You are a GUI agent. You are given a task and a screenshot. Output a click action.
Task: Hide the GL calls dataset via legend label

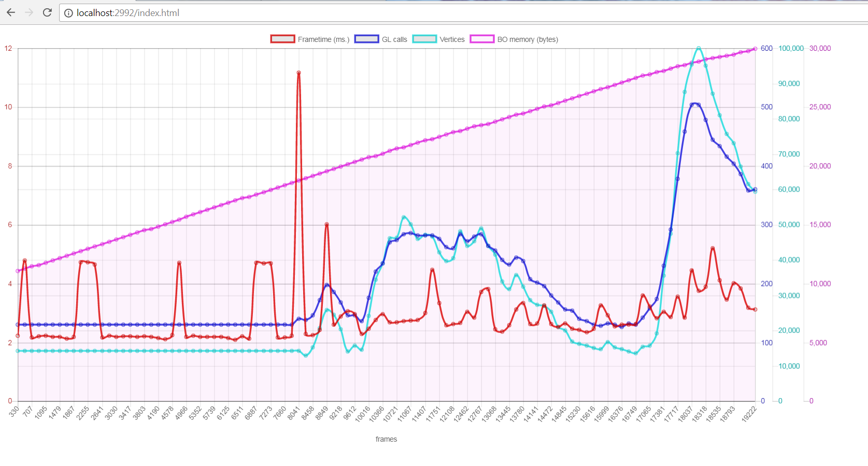pos(394,39)
